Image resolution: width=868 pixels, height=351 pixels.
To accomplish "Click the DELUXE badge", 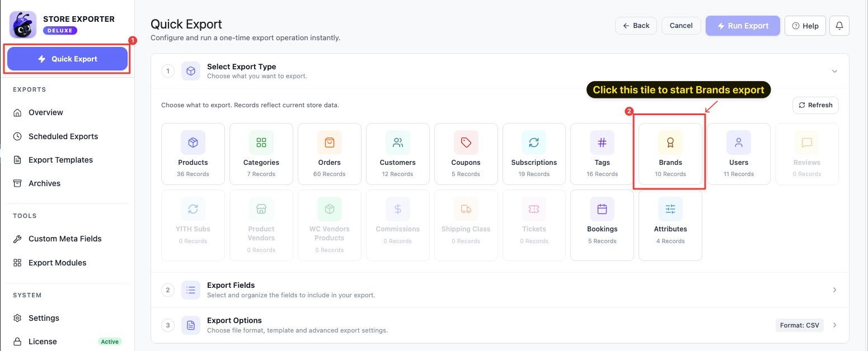I will (x=60, y=30).
